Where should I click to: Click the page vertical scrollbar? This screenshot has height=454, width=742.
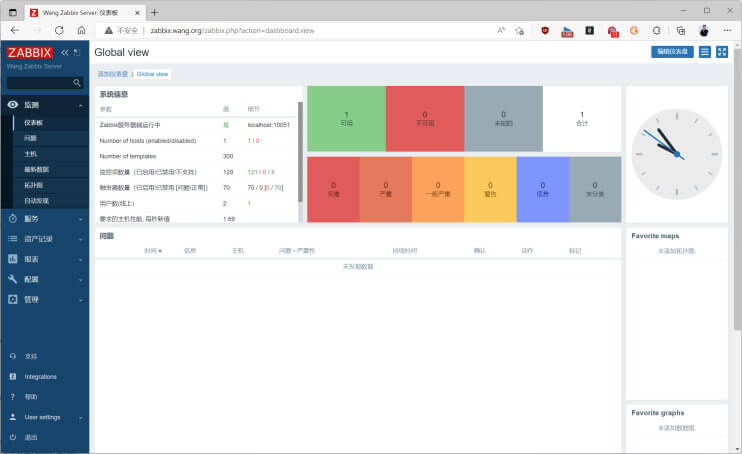pos(737,189)
